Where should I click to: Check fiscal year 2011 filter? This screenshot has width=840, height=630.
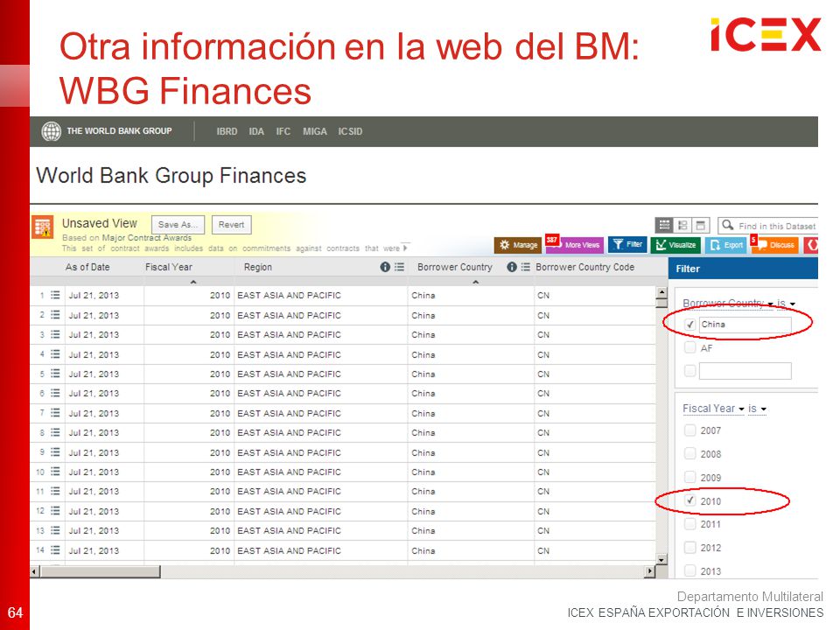tap(690, 524)
